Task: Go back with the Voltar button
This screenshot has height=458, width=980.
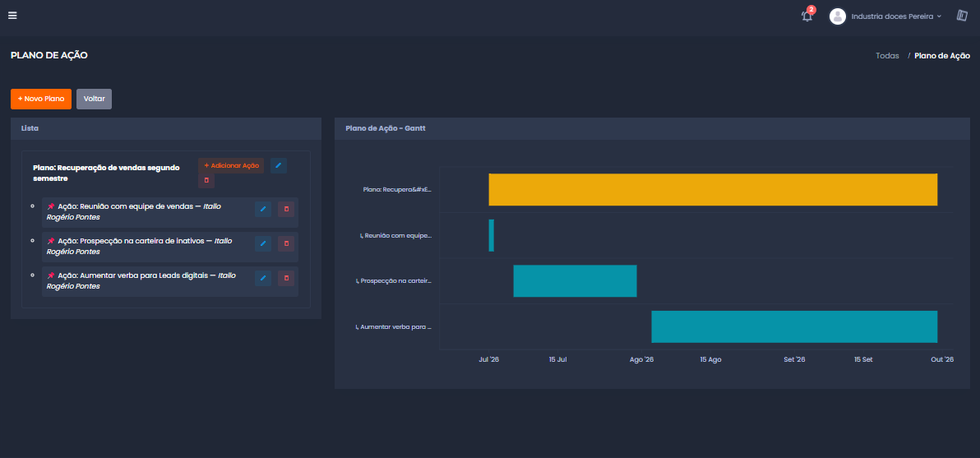Action: tap(95, 99)
